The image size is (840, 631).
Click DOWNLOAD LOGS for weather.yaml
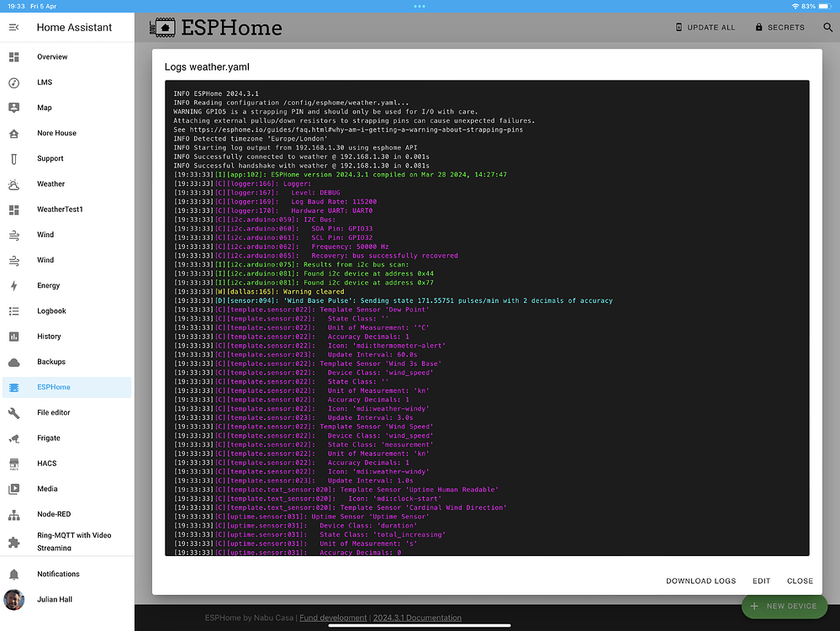click(x=700, y=581)
